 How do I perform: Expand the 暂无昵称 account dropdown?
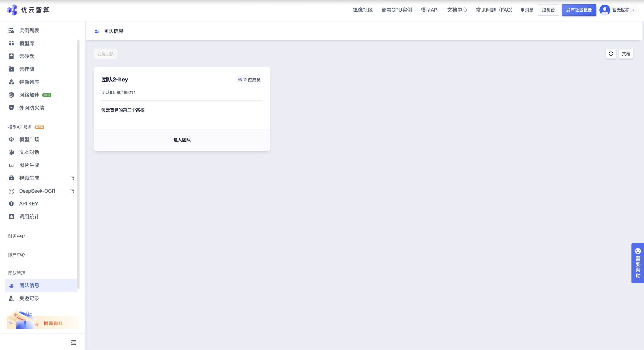click(623, 10)
